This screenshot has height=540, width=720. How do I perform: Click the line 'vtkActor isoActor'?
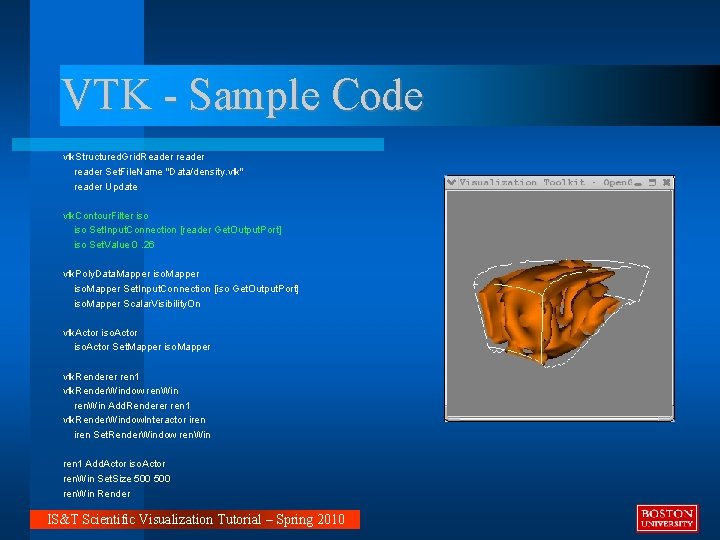point(100,332)
